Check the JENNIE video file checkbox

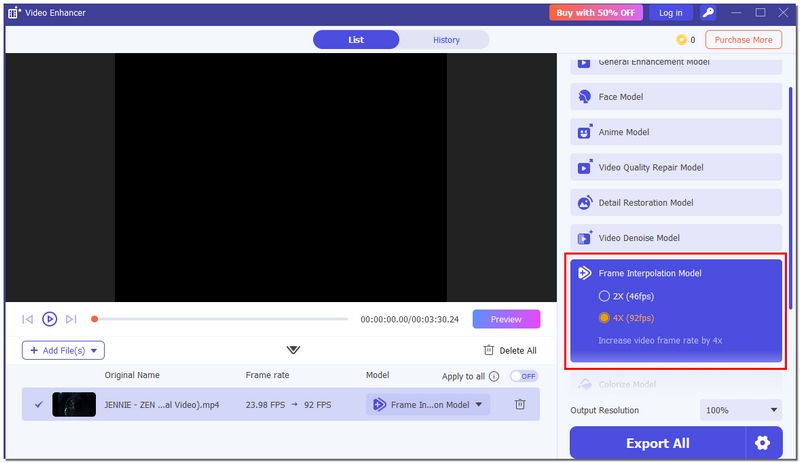tap(39, 404)
